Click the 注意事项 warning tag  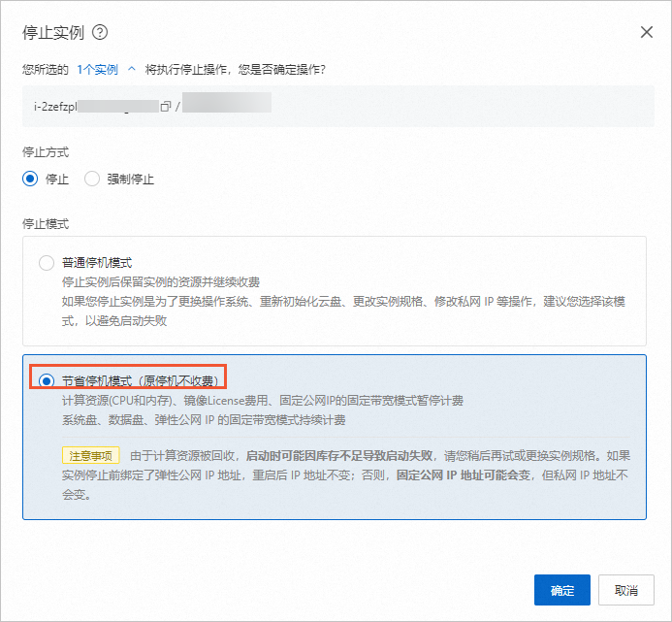point(90,454)
